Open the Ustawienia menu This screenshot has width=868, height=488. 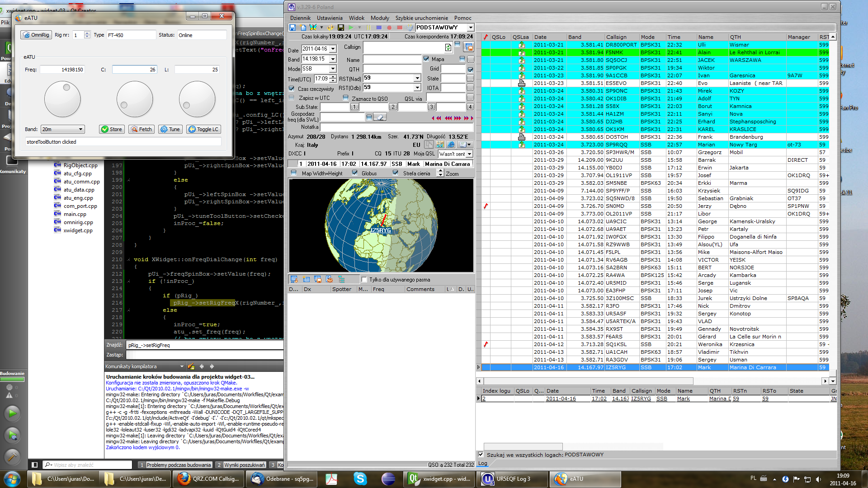click(329, 18)
